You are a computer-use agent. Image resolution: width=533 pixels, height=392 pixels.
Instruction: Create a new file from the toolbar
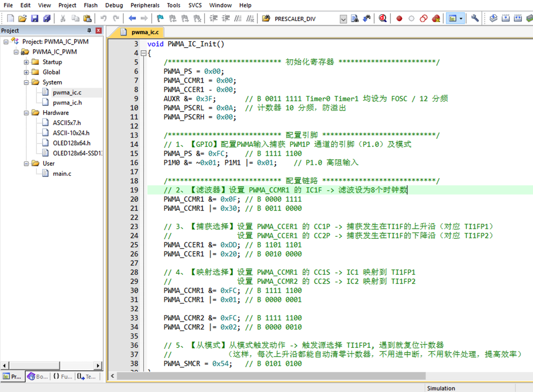tap(10, 18)
